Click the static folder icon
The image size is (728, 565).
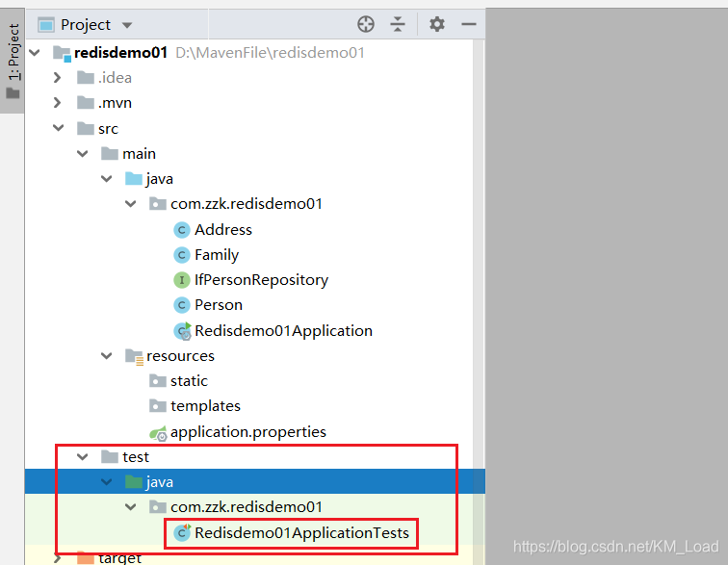158,381
